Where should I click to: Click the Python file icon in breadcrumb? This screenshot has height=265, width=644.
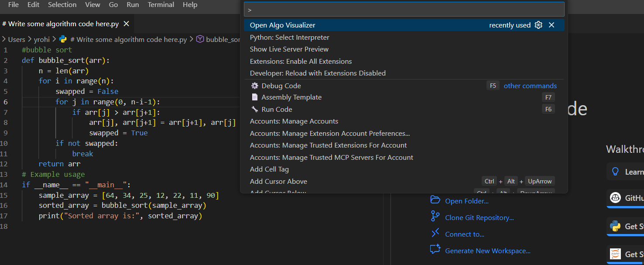pos(63,39)
